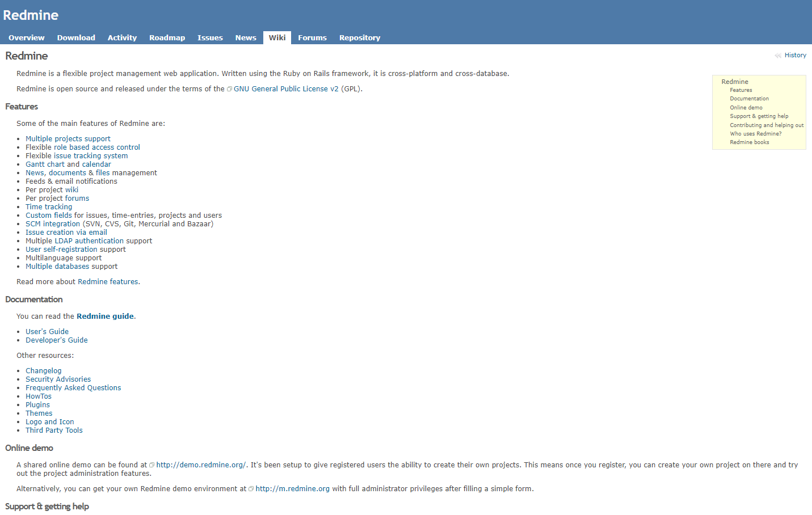Go to the Roadmap tab
The image size is (812, 515).
167,38
